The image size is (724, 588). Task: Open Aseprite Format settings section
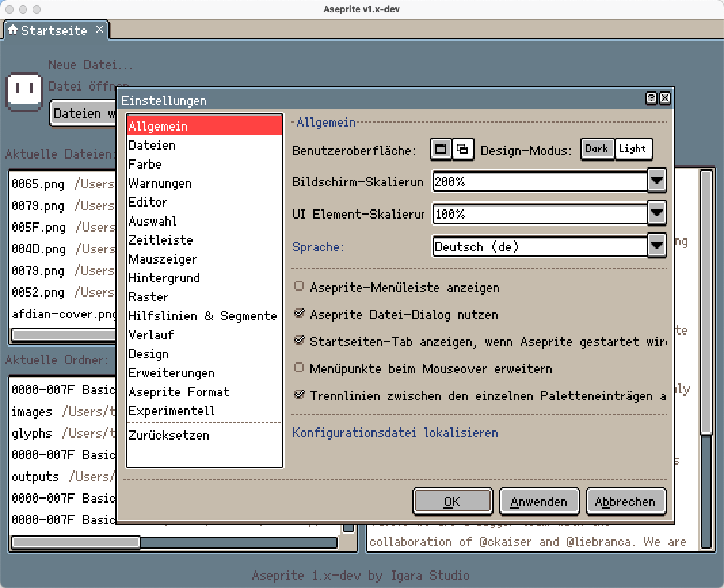click(x=205, y=391)
